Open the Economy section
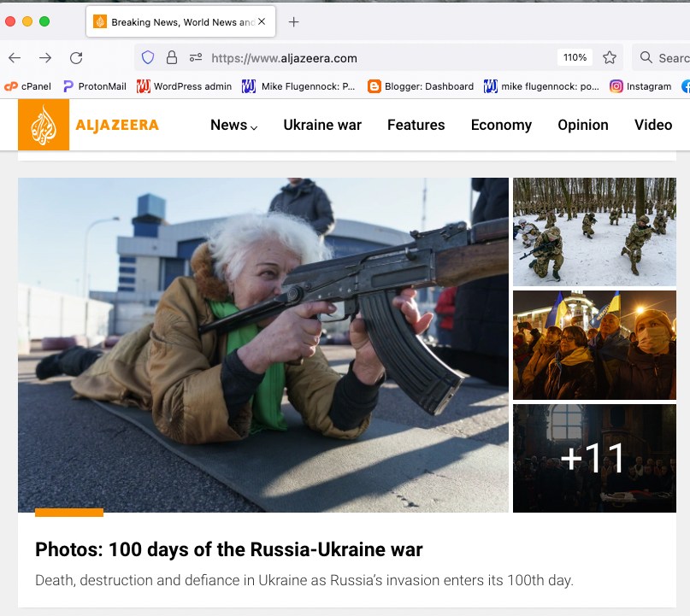The height and width of the screenshot is (616, 690). pyautogui.click(x=501, y=125)
